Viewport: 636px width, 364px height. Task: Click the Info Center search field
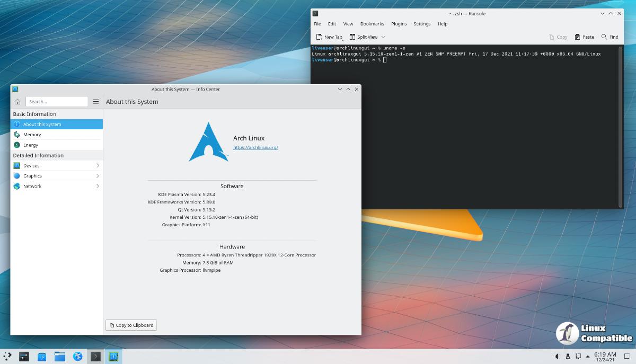point(56,102)
